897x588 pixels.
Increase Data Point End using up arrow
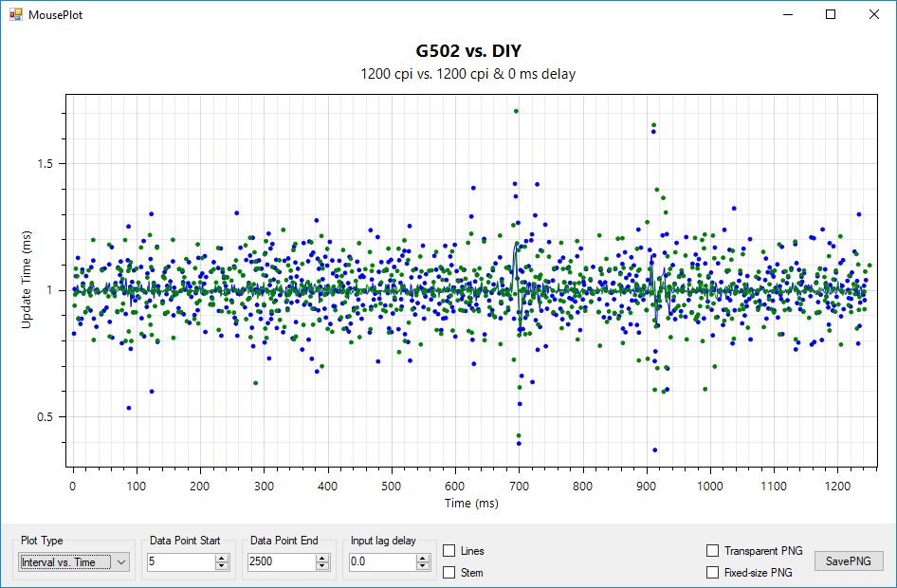point(322,558)
